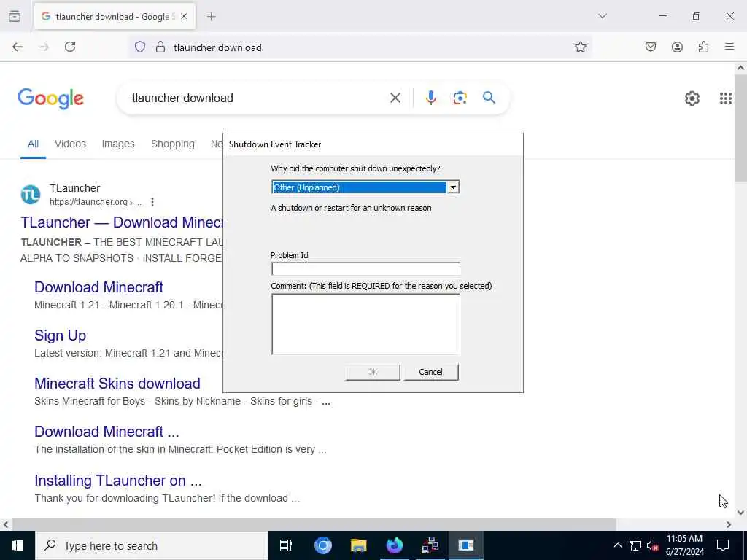
Task: Open the blue circle browser taskbar icon
Action: [322, 545]
